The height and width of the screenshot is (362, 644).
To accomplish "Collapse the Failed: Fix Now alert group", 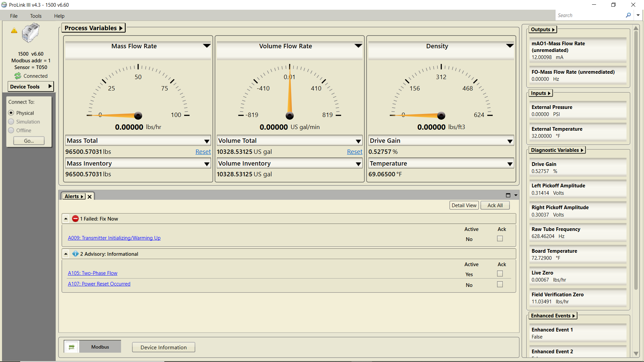I will pyautogui.click(x=66, y=218).
